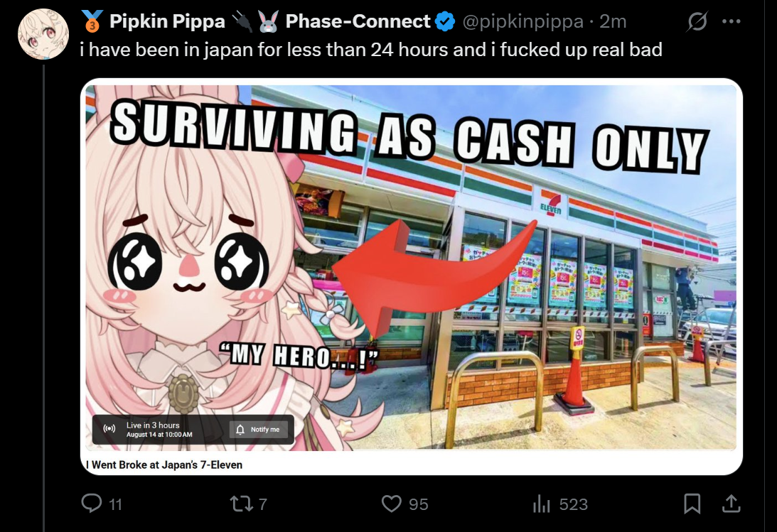The width and height of the screenshot is (777, 532).
Task: Like the tweet with heart icon
Action: (x=391, y=504)
